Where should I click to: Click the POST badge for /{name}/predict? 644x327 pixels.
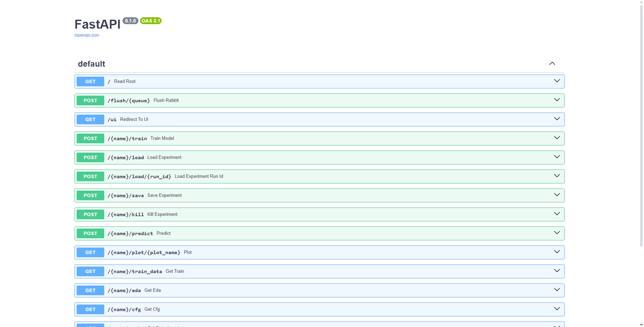(x=90, y=233)
